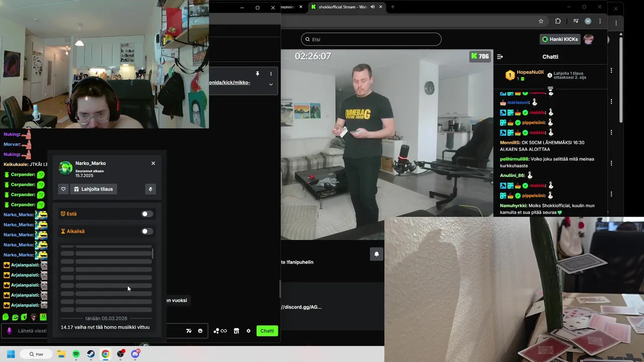
Task: Click the pelihirmuli98 username in chat
Action: 514,159
